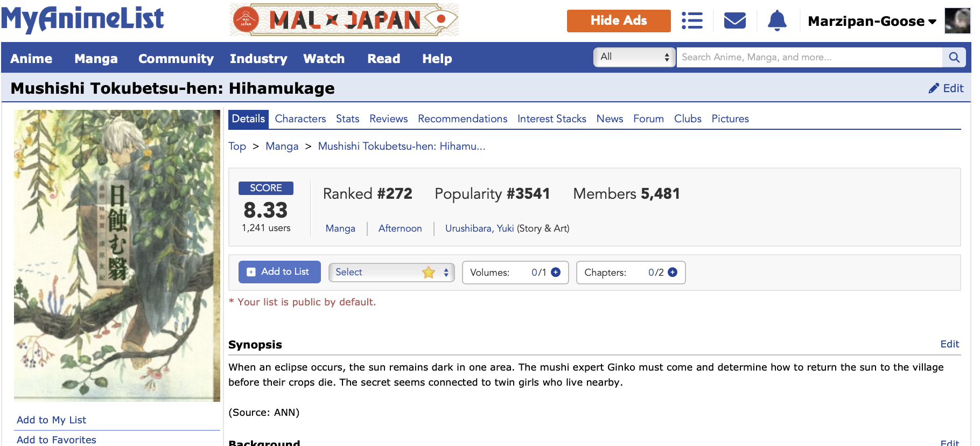Click the Members 5,481 text
Screen dimensions: 980x446
626,194
